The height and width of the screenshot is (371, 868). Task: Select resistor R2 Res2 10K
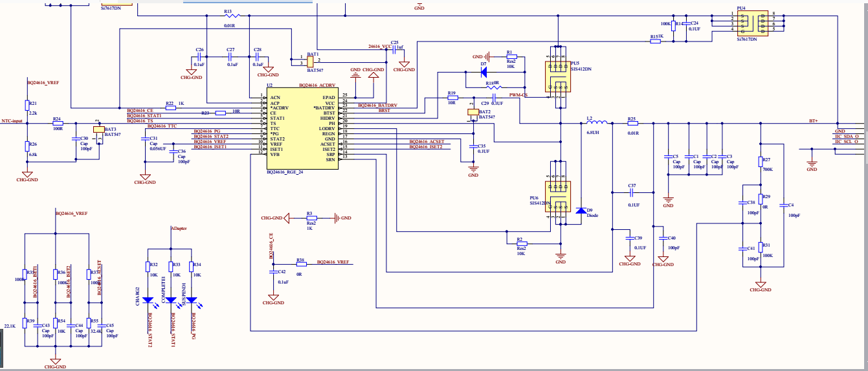pyautogui.click(x=522, y=243)
